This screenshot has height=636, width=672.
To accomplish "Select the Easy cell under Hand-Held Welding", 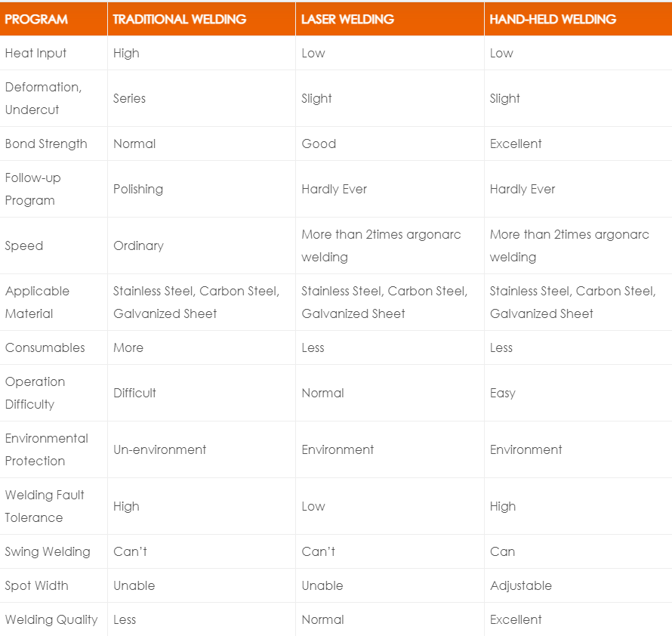I will (503, 393).
